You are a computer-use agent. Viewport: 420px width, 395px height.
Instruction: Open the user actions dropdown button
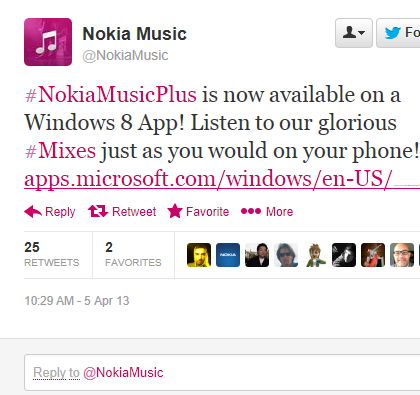354,33
